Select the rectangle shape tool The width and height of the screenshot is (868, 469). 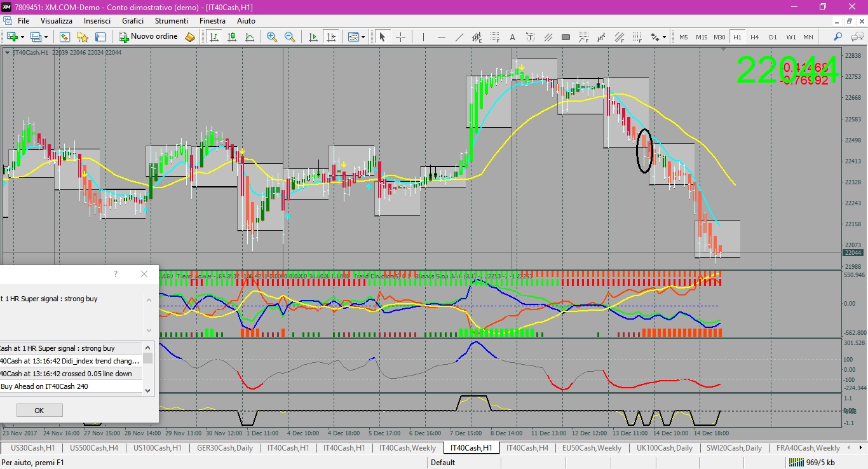(566, 37)
